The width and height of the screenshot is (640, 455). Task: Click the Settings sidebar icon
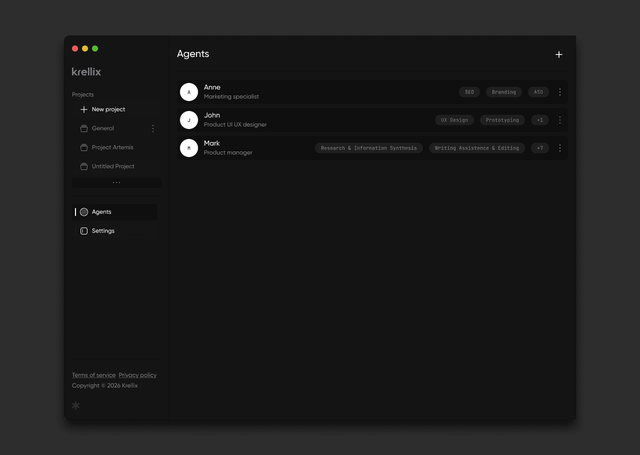click(x=84, y=231)
